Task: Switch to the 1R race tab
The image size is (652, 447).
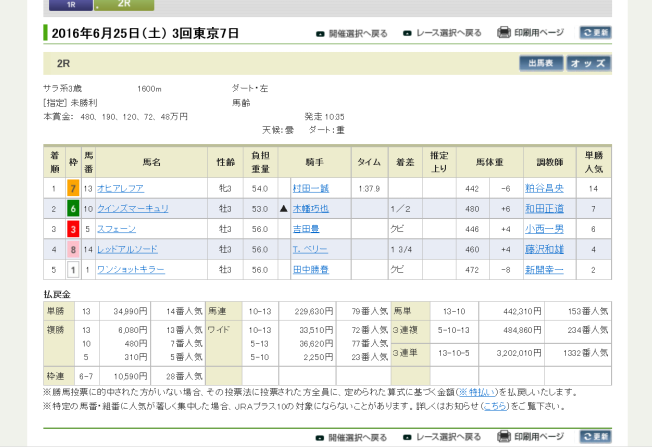Action: tap(71, 4)
